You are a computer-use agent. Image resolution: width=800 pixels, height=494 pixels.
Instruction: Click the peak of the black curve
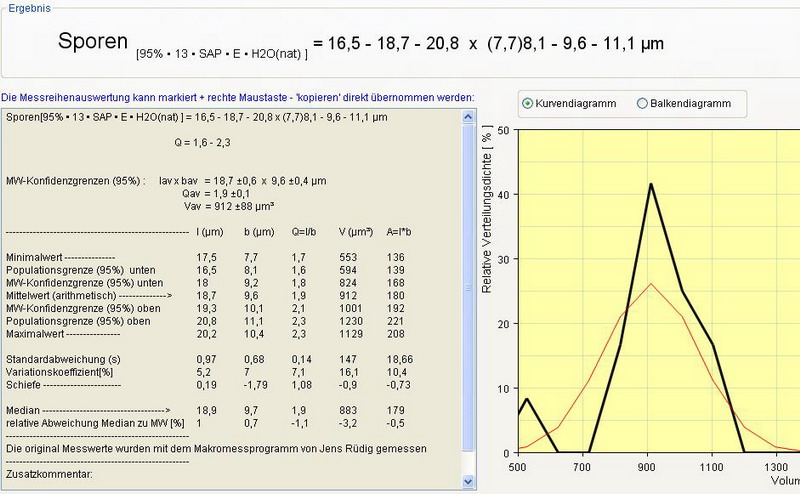point(652,184)
